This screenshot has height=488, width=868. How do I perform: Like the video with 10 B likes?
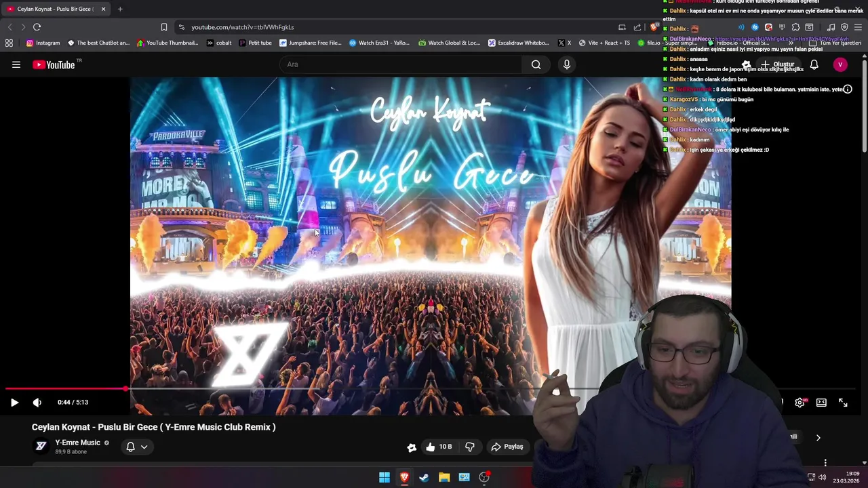point(439,447)
